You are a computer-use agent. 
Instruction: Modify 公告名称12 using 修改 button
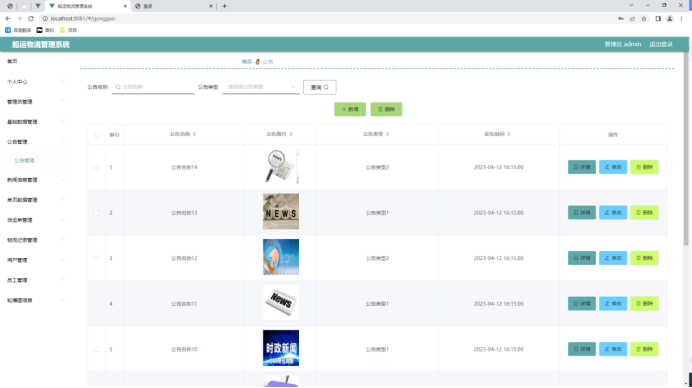[613, 258]
